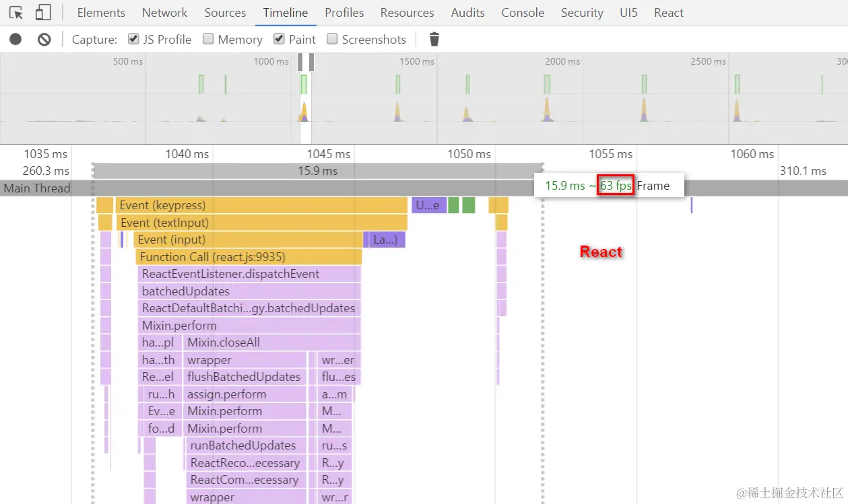Image resolution: width=848 pixels, height=504 pixels.
Task: Click the fo...d bar
Action: pyautogui.click(x=162, y=429)
